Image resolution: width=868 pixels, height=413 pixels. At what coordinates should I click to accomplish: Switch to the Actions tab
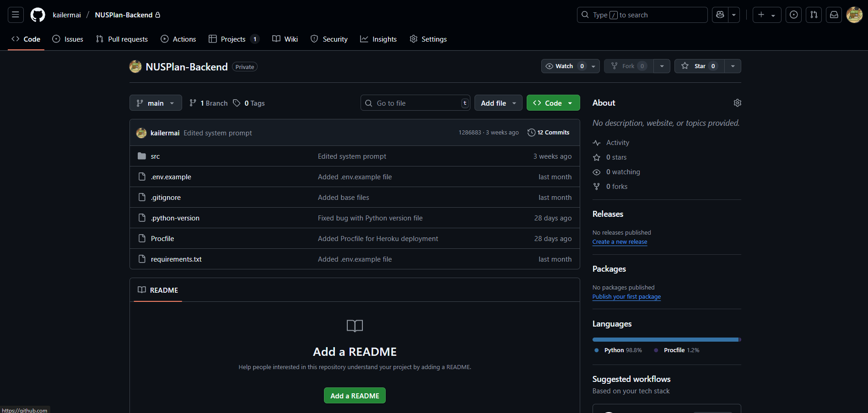click(178, 39)
